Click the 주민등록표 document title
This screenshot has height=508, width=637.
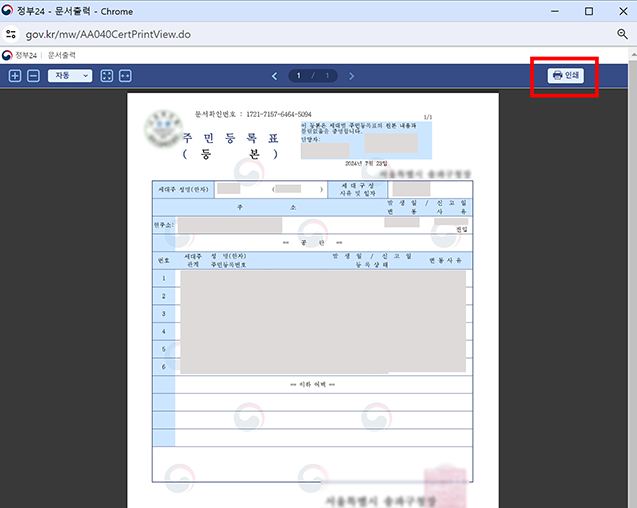pos(230,138)
